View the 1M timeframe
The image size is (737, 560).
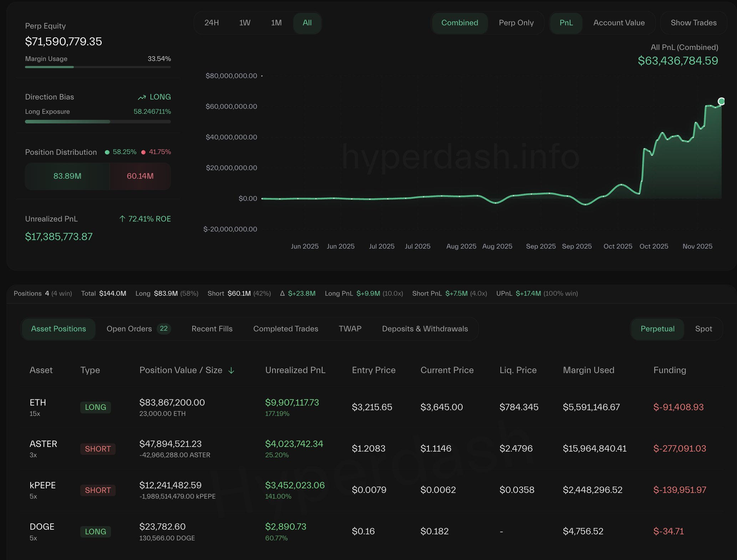click(276, 22)
